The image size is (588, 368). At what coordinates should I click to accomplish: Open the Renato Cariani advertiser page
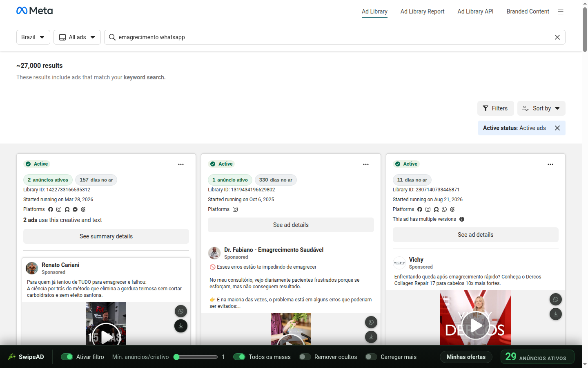point(60,265)
